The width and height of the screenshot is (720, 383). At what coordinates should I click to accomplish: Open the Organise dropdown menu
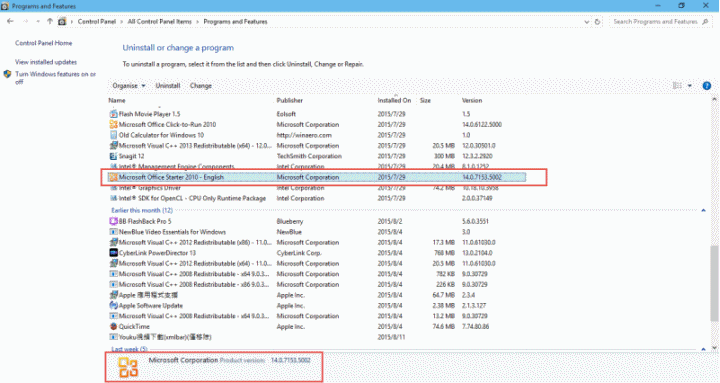[129, 86]
